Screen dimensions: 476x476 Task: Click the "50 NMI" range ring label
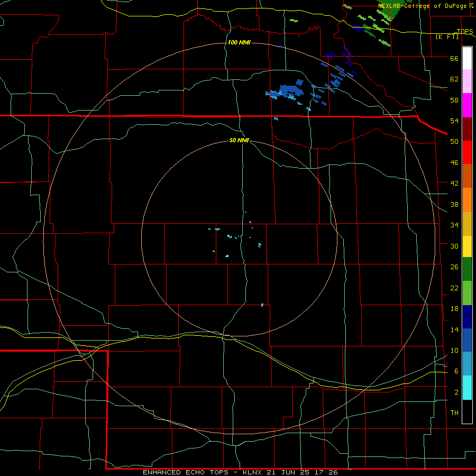239,140
